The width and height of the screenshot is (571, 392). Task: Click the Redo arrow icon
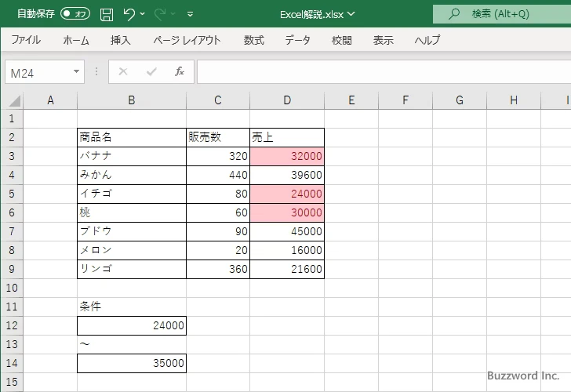point(160,14)
